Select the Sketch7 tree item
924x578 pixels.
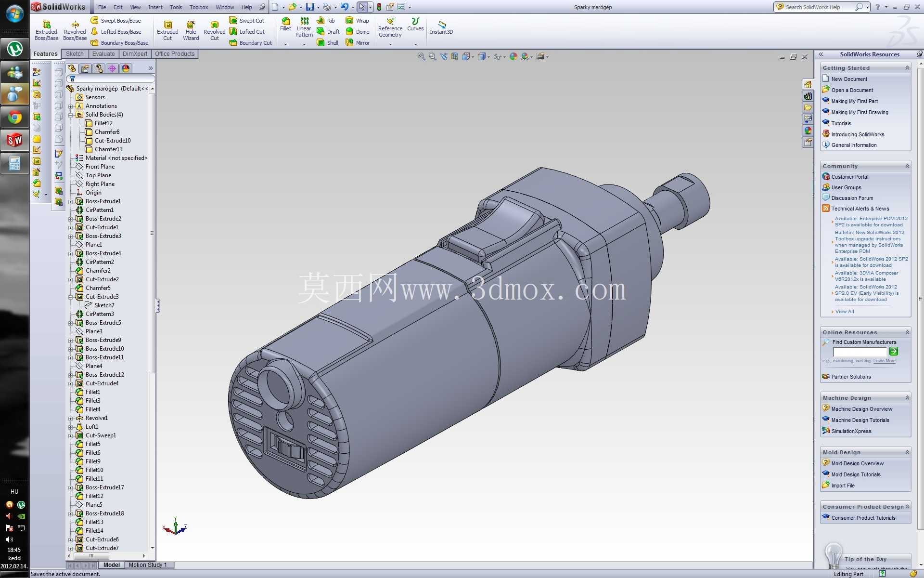click(104, 305)
